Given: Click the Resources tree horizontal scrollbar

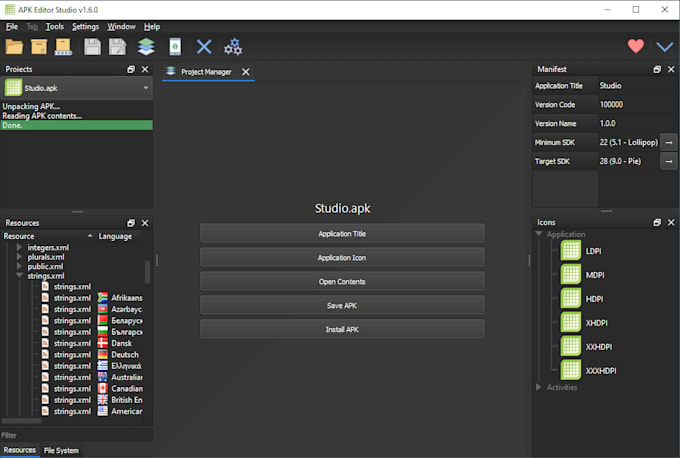Looking at the screenshot, I should [22, 421].
